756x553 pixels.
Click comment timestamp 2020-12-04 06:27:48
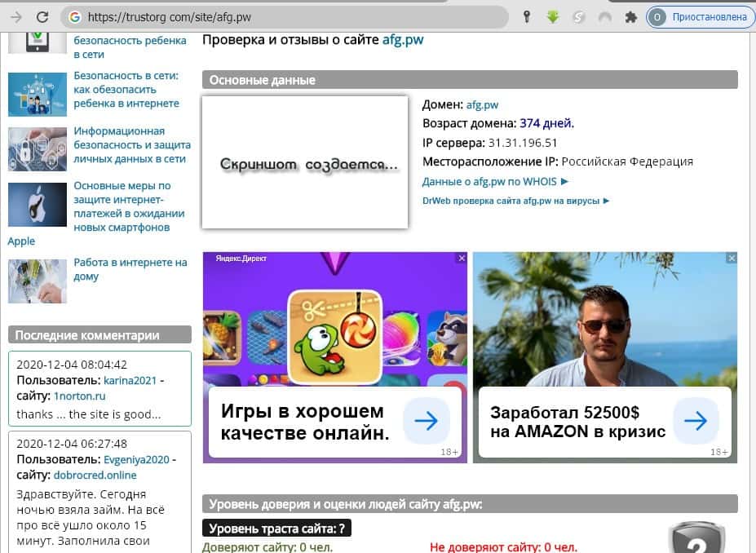pos(72,444)
